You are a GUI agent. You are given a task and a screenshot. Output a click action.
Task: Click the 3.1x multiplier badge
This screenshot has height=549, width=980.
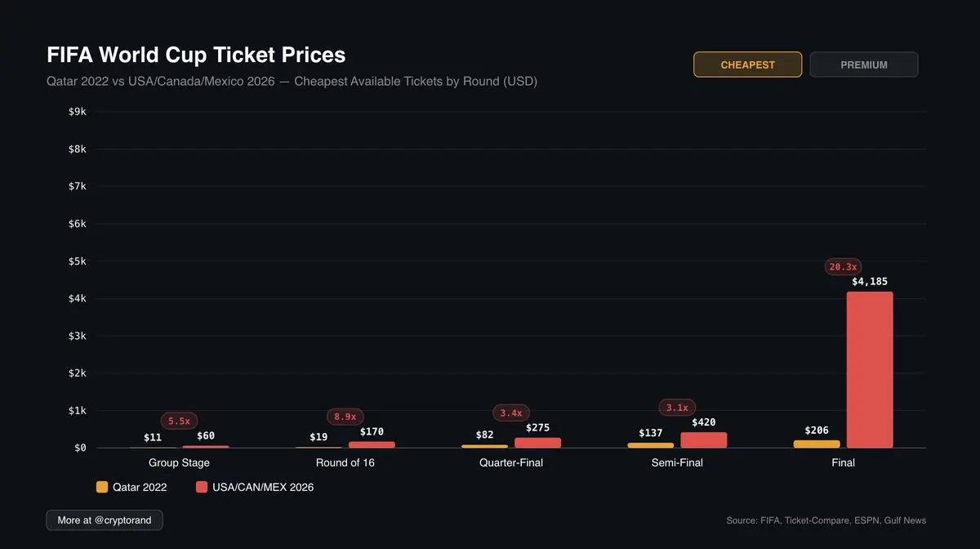point(677,407)
